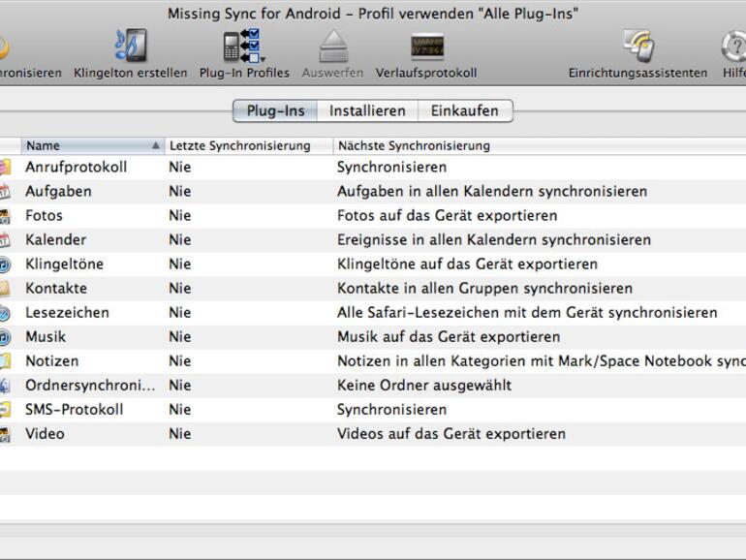Click the Klingelton erstellen toolbar icon
The image size is (746, 560).
click(131, 46)
